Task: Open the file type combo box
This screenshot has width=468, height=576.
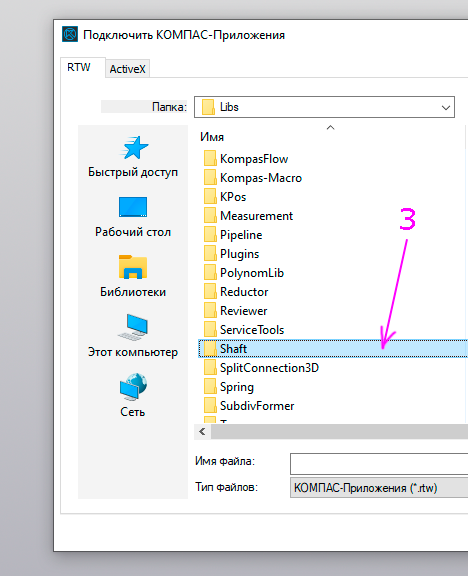Action: (379, 488)
